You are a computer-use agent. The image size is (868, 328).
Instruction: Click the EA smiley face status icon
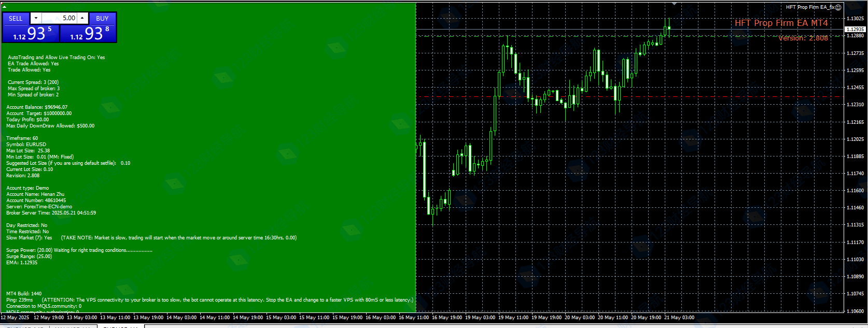838,7
